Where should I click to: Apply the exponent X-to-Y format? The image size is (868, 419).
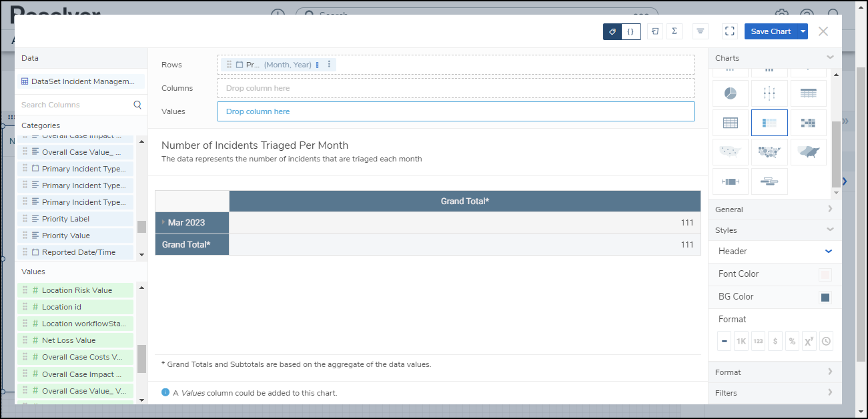pyautogui.click(x=809, y=341)
